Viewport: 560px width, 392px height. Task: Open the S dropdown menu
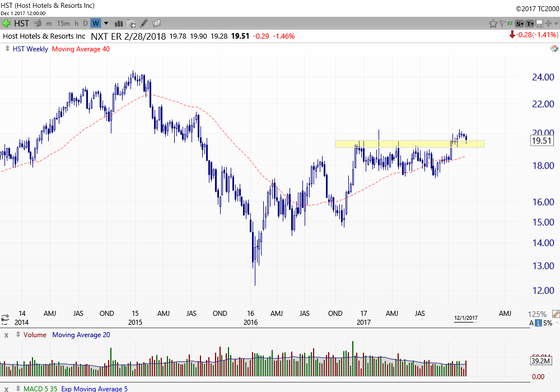pyautogui.click(x=520, y=23)
